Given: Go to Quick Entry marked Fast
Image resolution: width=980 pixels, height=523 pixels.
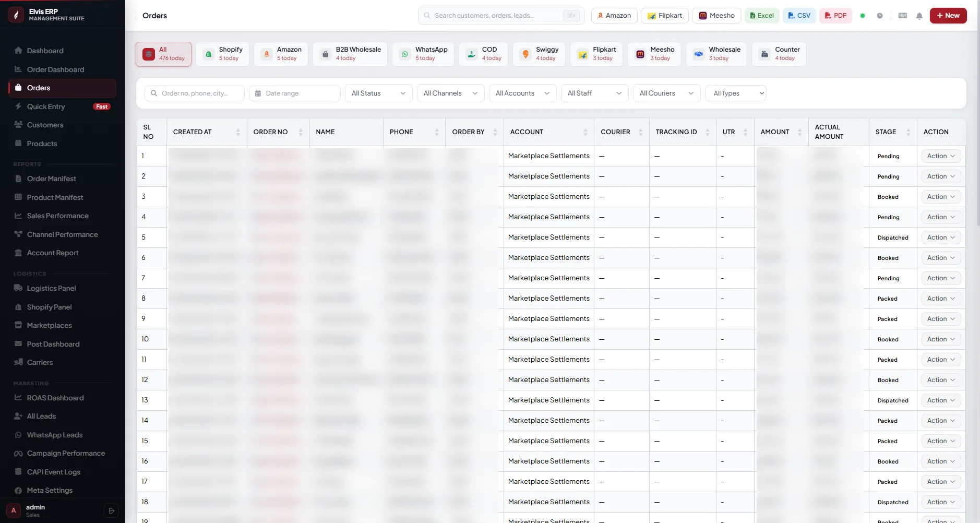Looking at the screenshot, I should pos(62,106).
